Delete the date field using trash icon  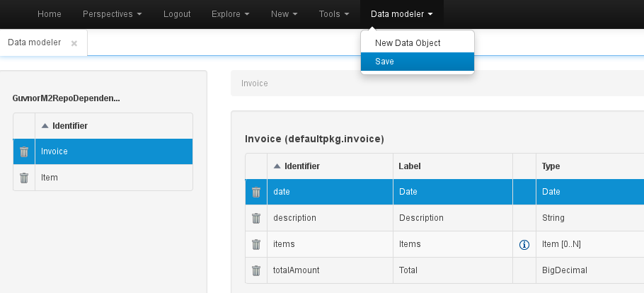(256, 192)
